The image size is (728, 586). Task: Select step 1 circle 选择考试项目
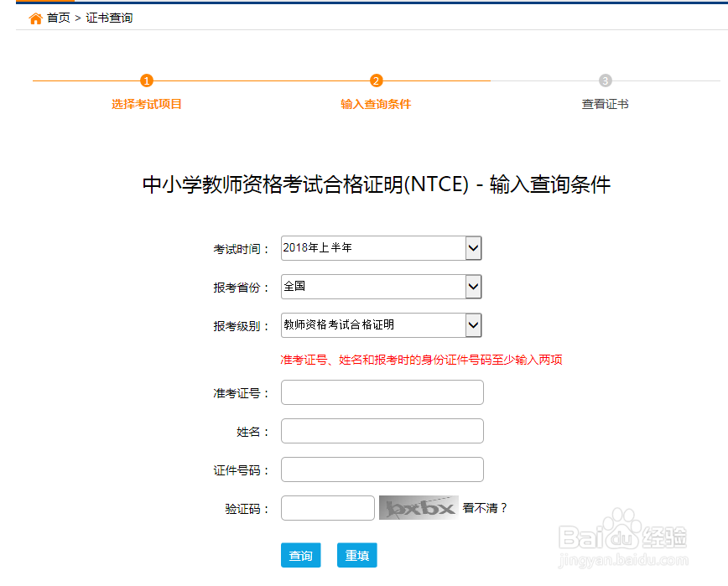[147, 81]
